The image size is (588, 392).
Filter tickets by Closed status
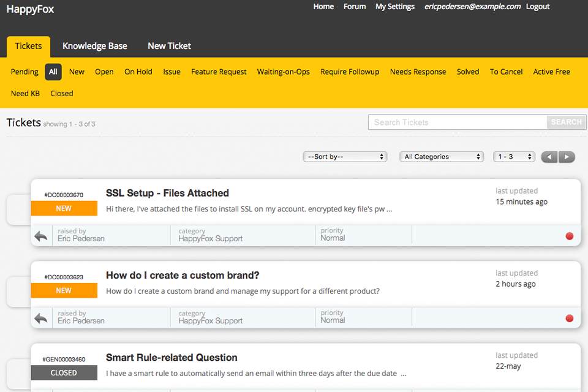[62, 94]
